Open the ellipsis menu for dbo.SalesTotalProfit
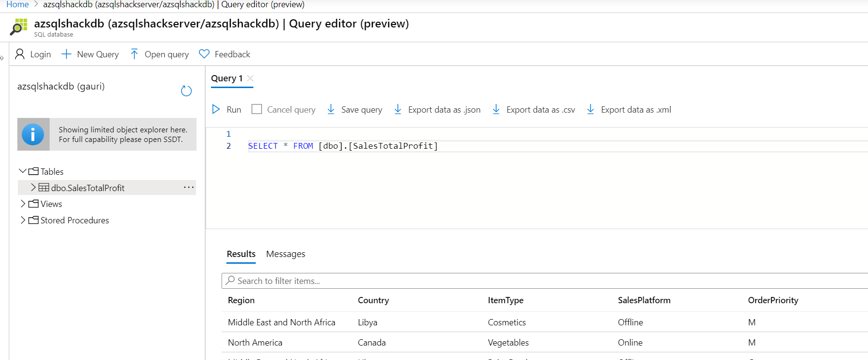Viewport: 868px width, 360px height. [189, 188]
